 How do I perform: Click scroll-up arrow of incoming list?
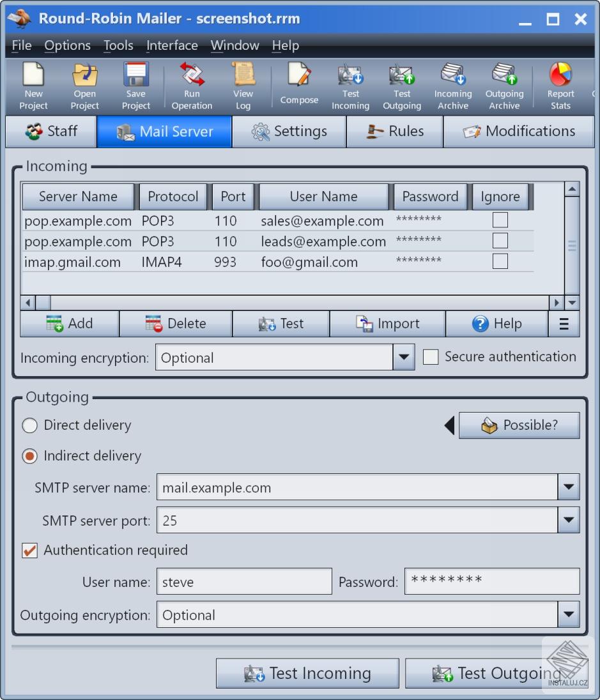point(572,189)
